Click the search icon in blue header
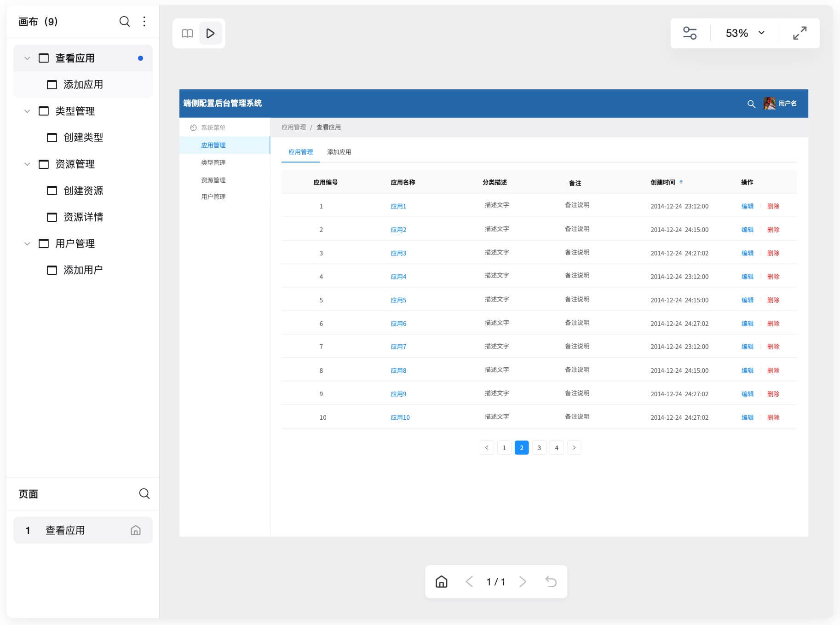 pos(751,104)
